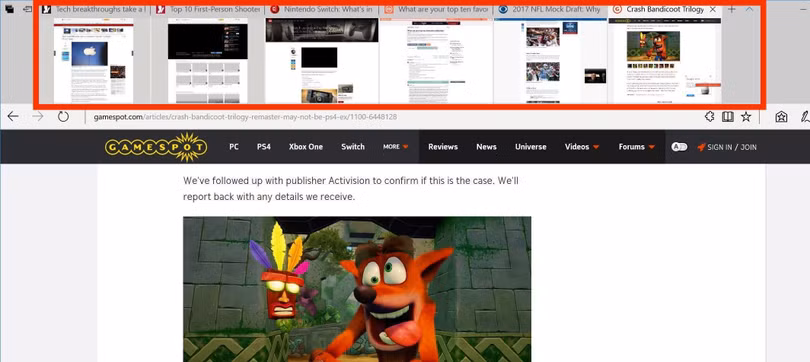Add page to favorites star

tap(746, 117)
